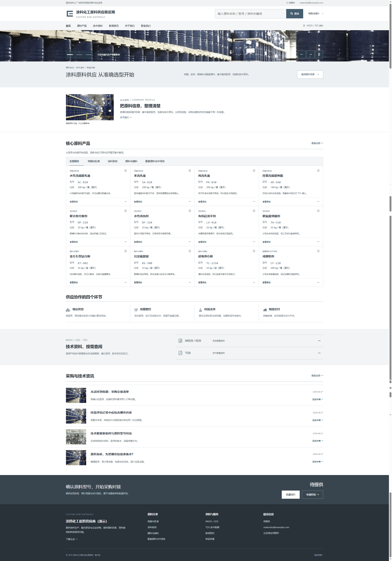
Task: Click document icon on 水性丙烯酸乳液 card
Action: click(x=126, y=171)
